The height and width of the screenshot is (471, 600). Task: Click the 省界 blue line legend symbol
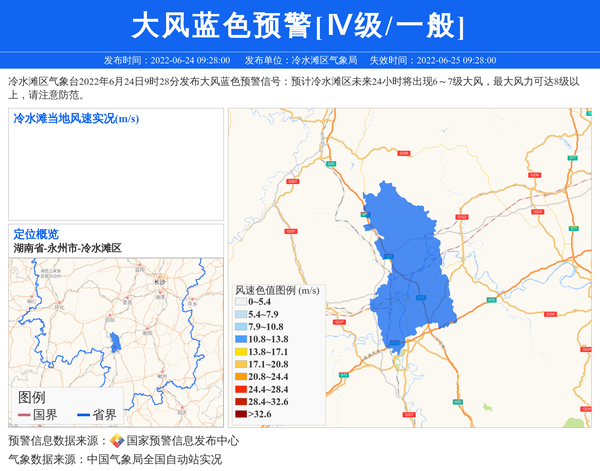82,415
